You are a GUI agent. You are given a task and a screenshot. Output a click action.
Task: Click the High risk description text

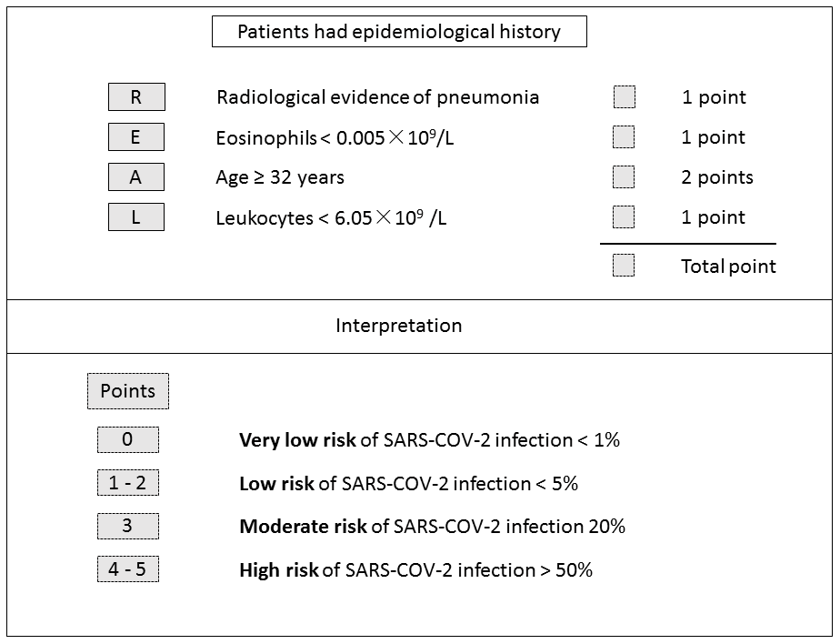[x=415, y=570]
